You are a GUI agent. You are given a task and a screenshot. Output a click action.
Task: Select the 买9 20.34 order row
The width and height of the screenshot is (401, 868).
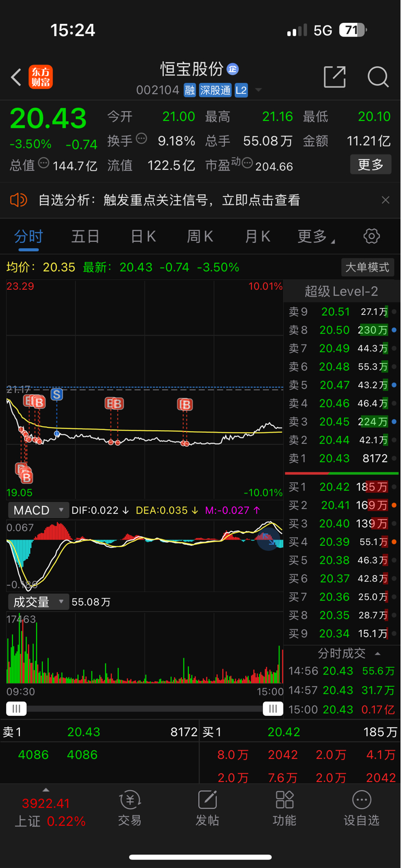(x=342, y=633)
